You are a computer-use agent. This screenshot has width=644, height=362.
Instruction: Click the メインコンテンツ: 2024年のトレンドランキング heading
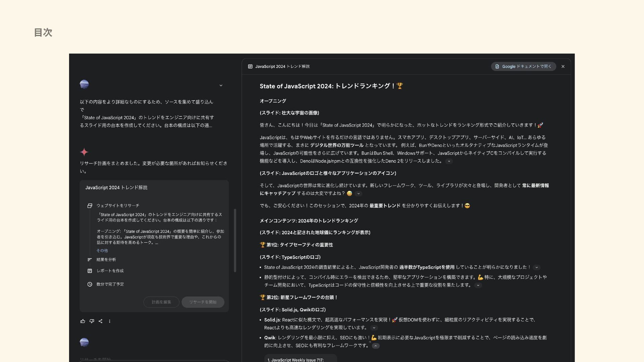point(309,221)
